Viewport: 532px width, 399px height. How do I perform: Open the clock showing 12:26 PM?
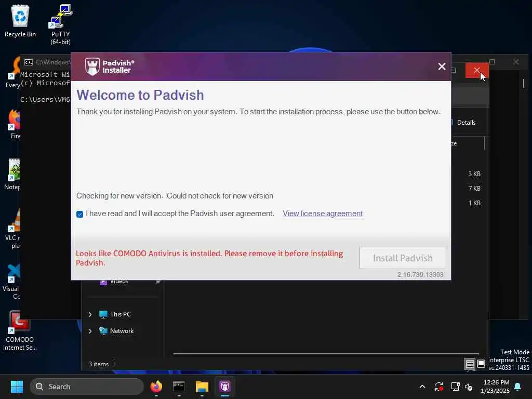pos(495,387)
